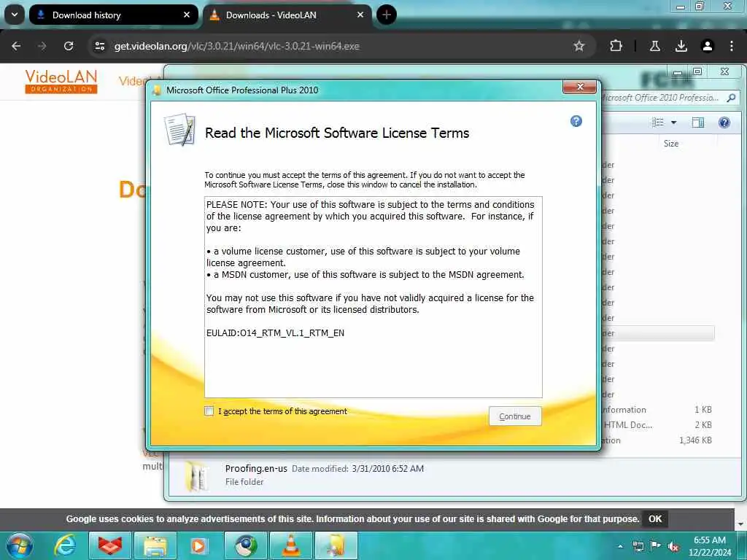Click inside the license terms text box
The width and height of the screenshot is (747, 560).
click(x=373, y=297)
